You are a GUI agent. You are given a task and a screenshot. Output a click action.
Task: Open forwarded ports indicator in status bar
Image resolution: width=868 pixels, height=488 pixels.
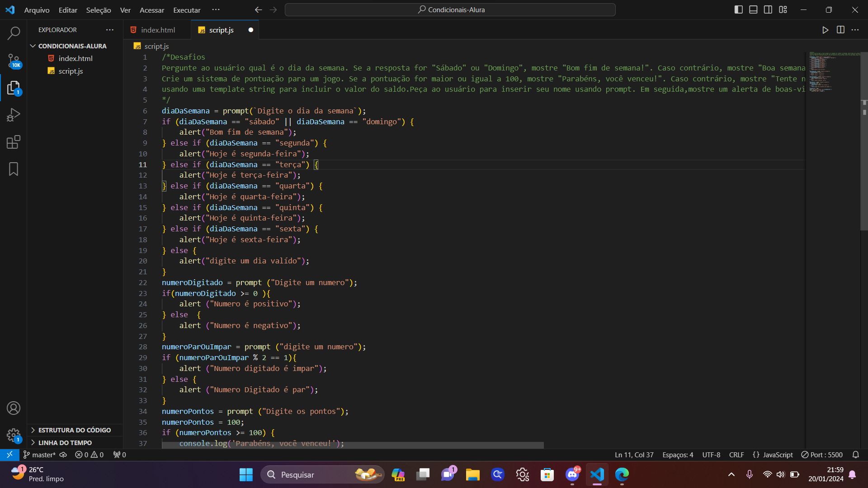click(x=119, y=455)
